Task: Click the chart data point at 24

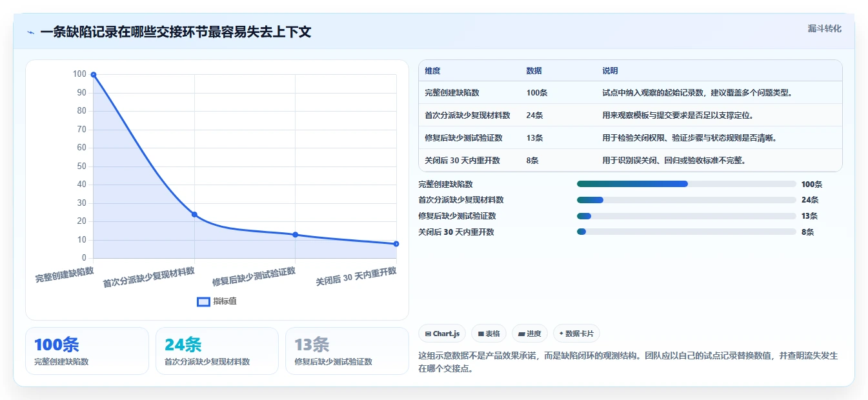Action: coord(194,214)
